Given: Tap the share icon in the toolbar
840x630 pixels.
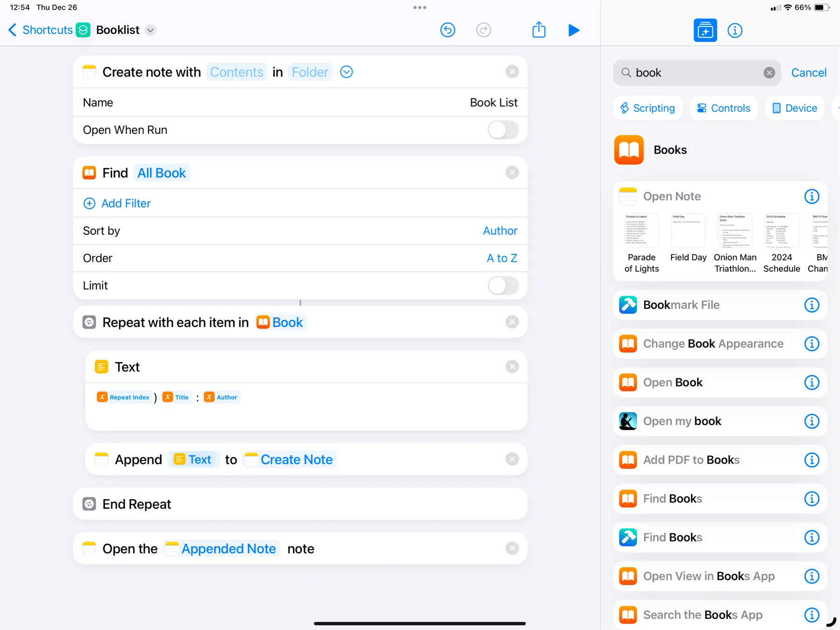Looking at the screenshot, I should pos(539,30).
